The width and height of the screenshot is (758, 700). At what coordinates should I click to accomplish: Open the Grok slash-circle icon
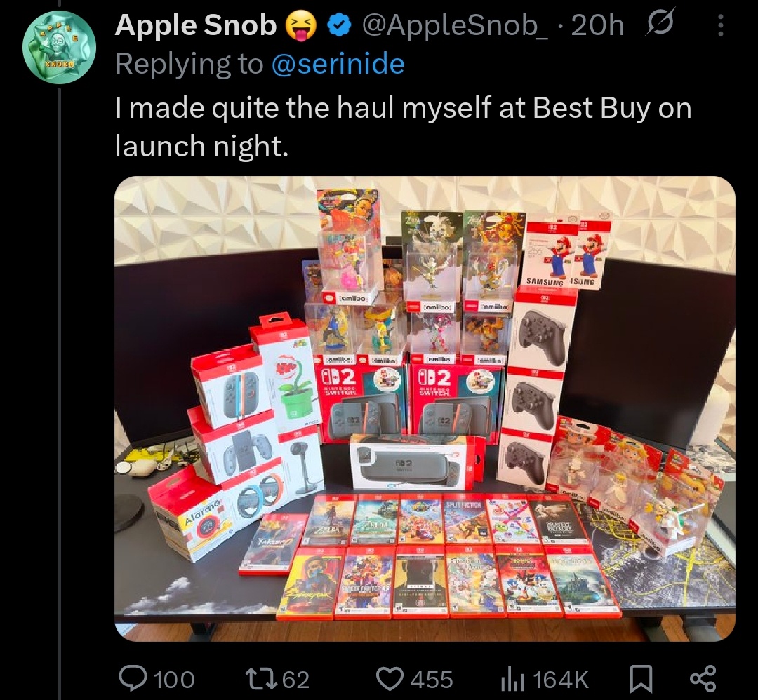(x=658, y=24)
